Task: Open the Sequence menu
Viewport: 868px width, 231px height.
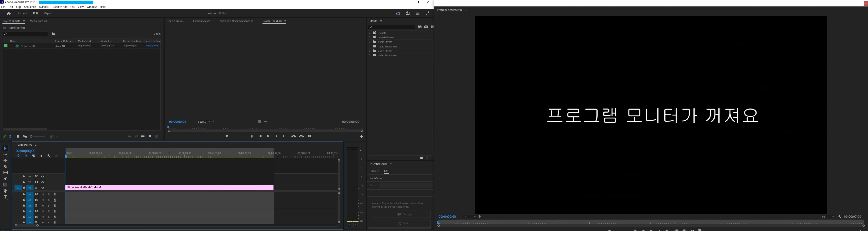Action: [30, 7]
